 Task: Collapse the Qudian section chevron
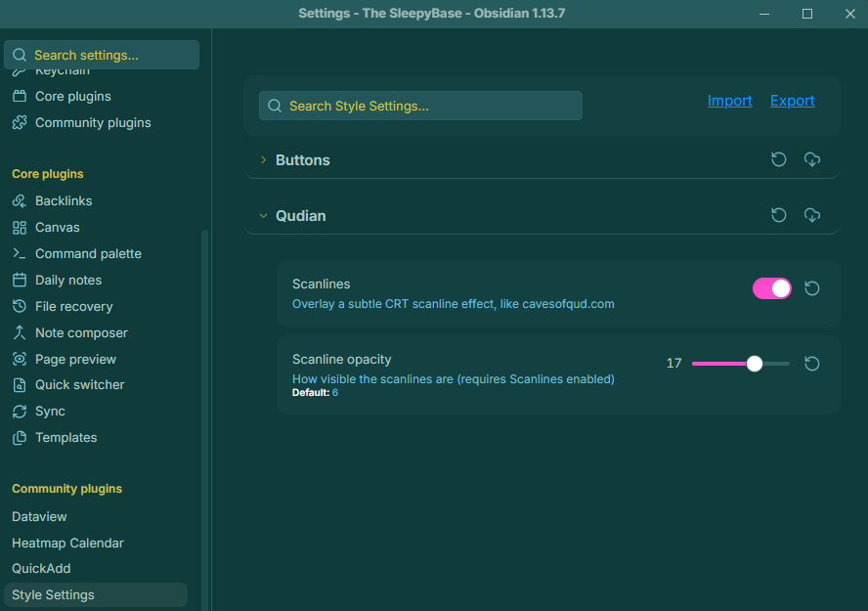[x=264, y=216]
